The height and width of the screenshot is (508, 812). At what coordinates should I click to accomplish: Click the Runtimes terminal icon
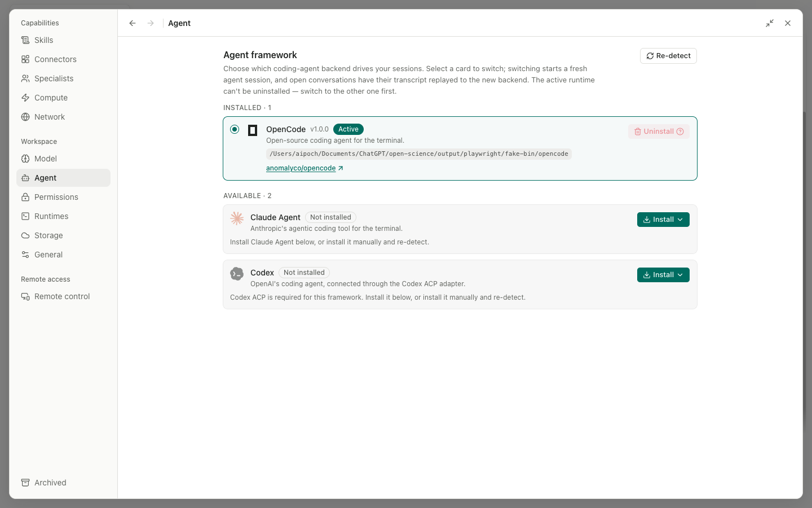[25, 216]
